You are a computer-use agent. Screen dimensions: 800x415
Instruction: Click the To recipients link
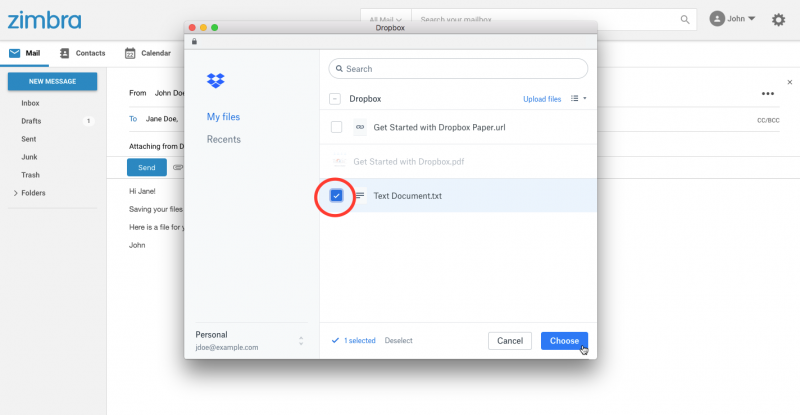click(133, 119)
